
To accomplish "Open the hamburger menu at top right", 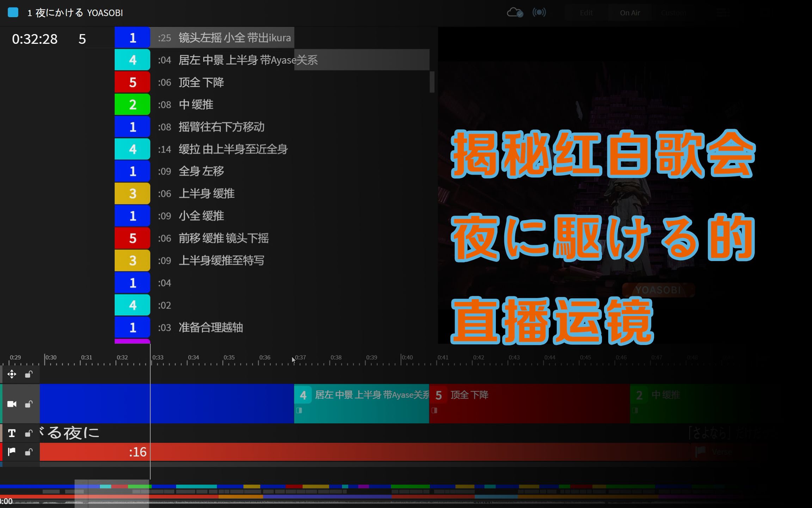I will coord(723,12).
